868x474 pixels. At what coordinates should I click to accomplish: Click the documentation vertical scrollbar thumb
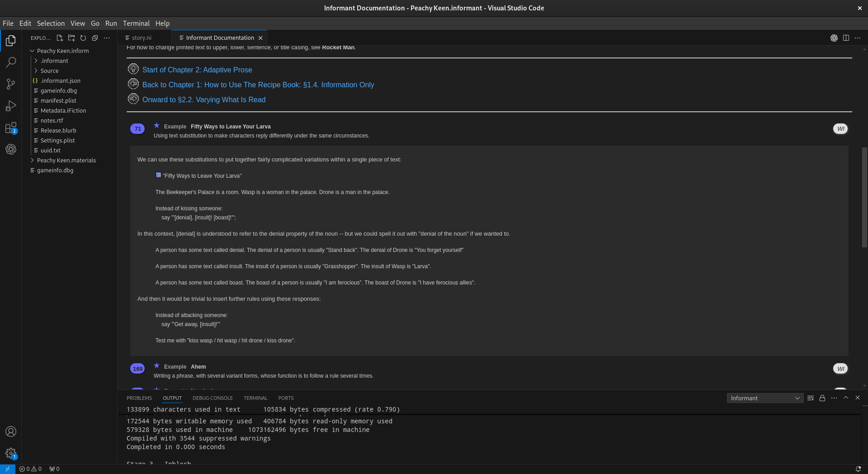tap(864, 197)
